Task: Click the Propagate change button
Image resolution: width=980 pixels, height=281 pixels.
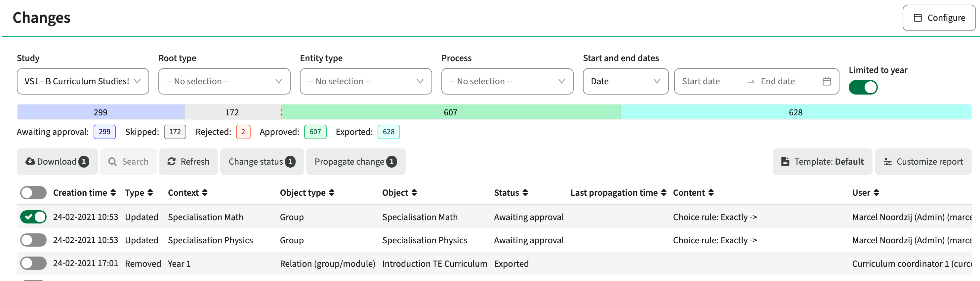Action: (x=356, y=162)
